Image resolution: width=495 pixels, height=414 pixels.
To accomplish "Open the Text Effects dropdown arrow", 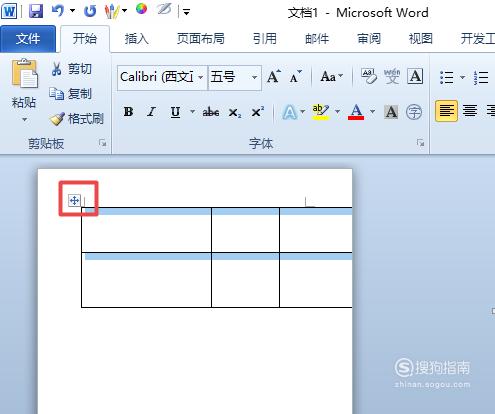I will 303,111.
